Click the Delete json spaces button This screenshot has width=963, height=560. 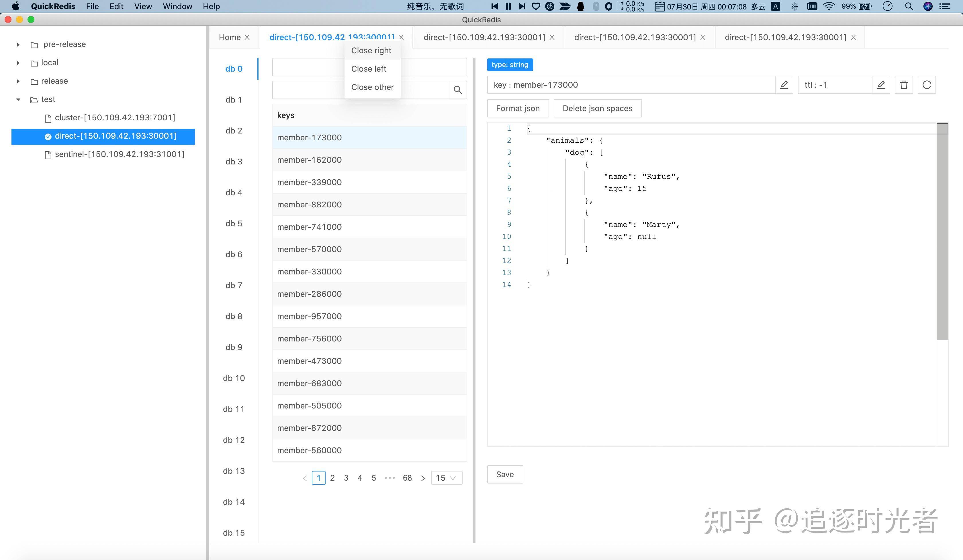(597, 109)
